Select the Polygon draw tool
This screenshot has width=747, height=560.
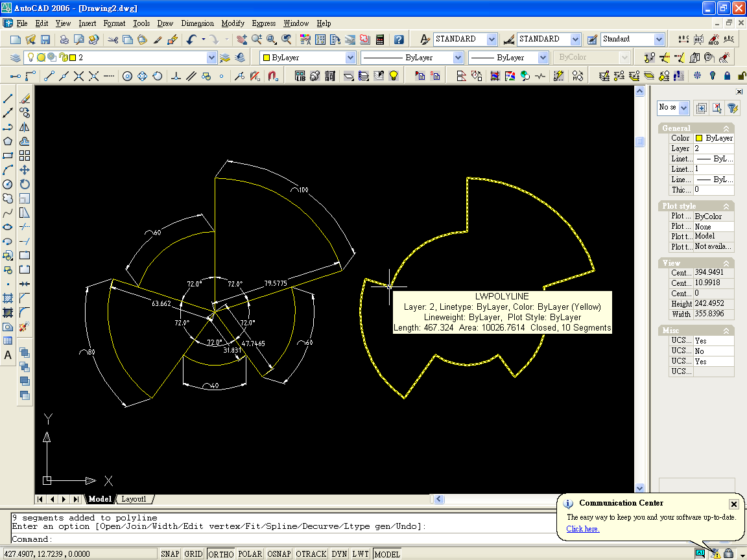coord(8,141)
